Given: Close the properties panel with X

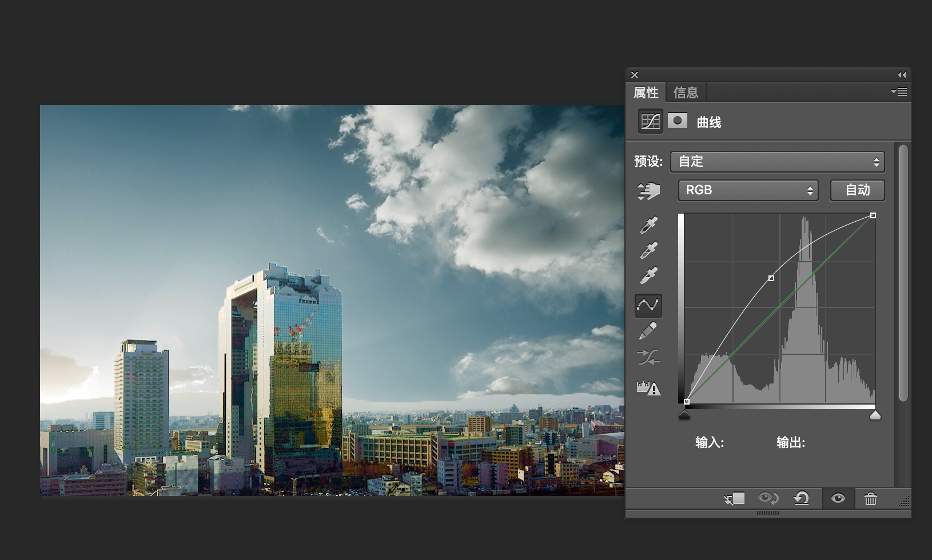Looking at the screenshot, I should [x=635, y=75].
